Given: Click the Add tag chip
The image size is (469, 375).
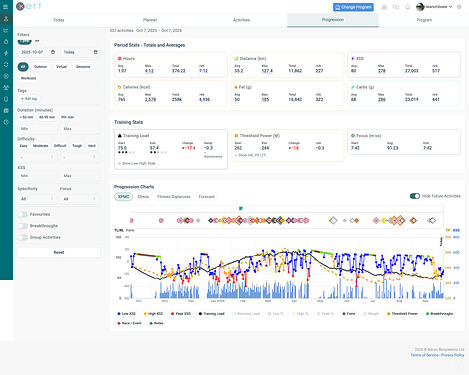Looking at the screenshot, I should (29, 99).
